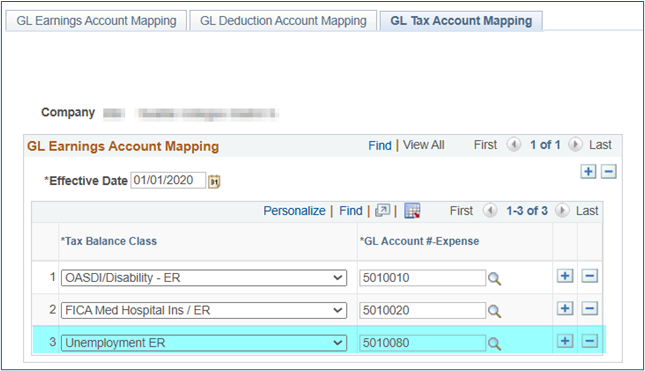Image resolution: width=645 pixels, height=371 pixels.
Task: Click GL account field 5010010
Action: (x=422, y=278)
